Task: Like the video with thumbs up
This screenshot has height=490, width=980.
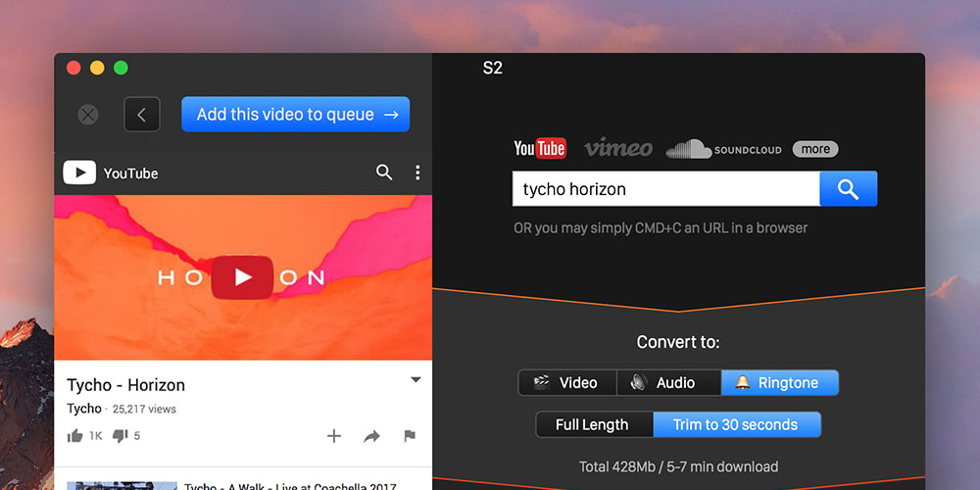Action: point(75,436)
